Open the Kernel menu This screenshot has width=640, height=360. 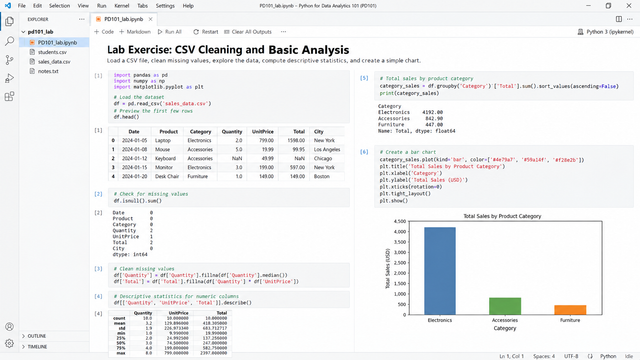pos(122,6)
